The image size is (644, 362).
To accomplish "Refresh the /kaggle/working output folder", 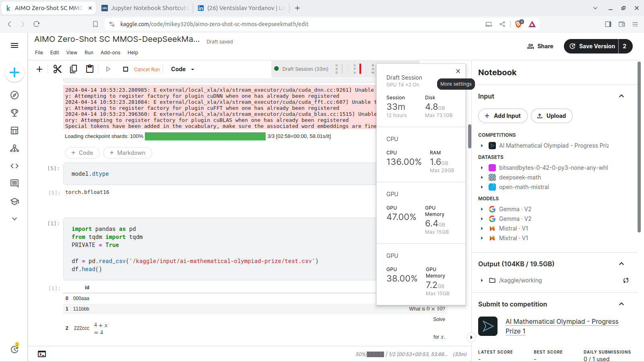I will click(625, 280).
